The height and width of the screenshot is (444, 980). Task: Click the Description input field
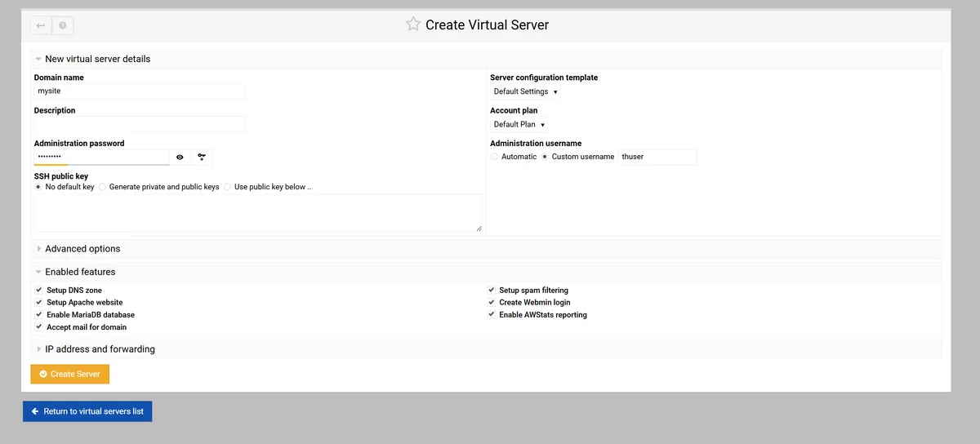[x=139, y=124]
